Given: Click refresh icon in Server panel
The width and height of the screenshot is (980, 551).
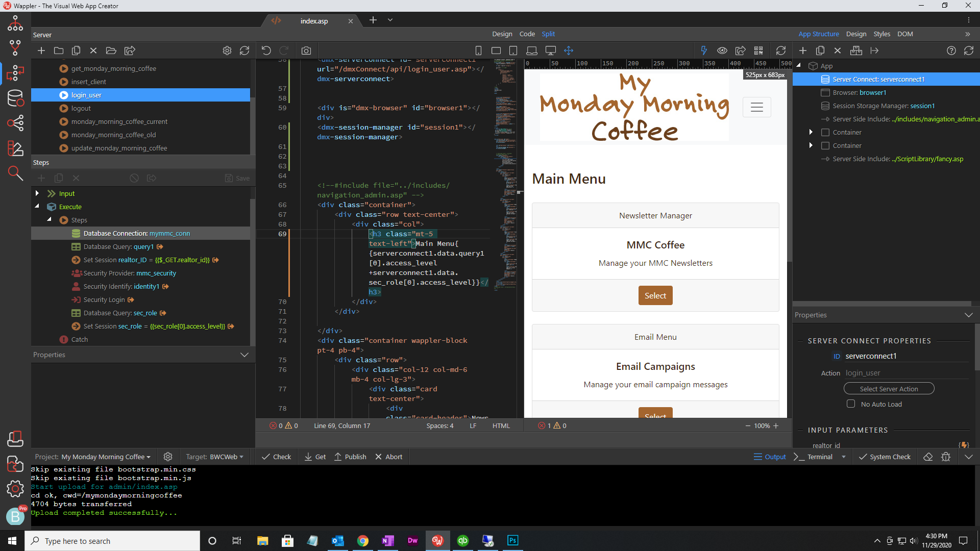Looking at the screenshot, I should click(x=244, y=51).
